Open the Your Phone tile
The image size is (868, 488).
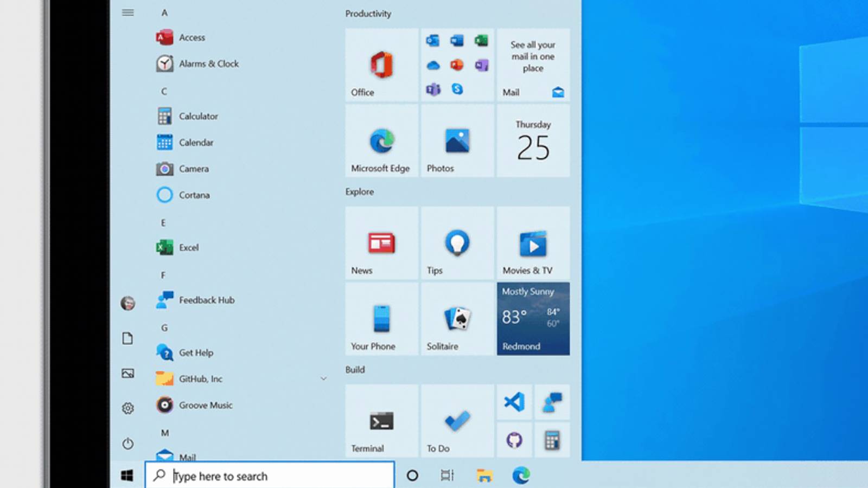382,318
